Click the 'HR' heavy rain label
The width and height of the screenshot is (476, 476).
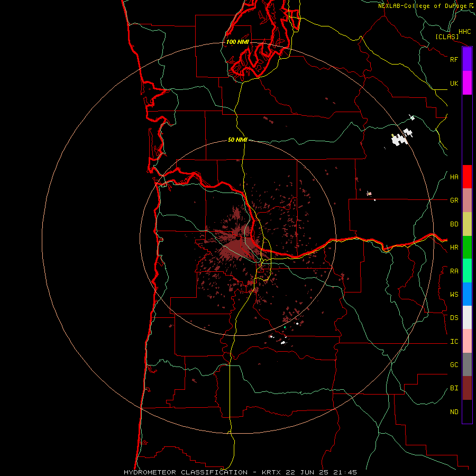click(454, 248)
